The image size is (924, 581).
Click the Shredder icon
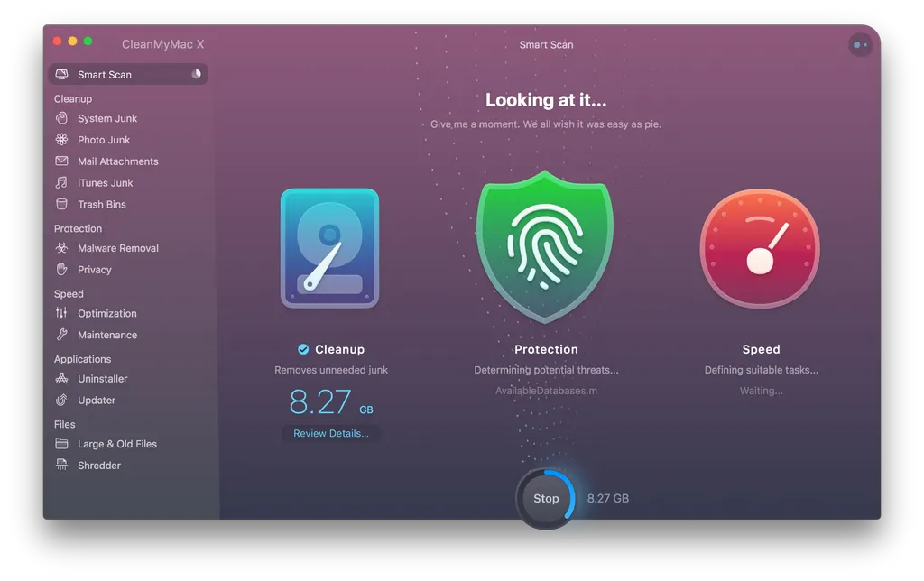[x=61, y=465]
